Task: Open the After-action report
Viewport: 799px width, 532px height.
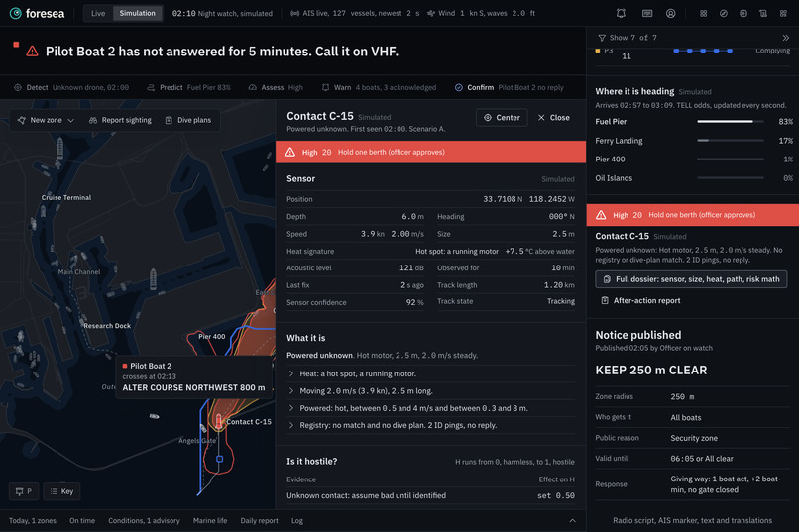Action: (x=640, y=301)
